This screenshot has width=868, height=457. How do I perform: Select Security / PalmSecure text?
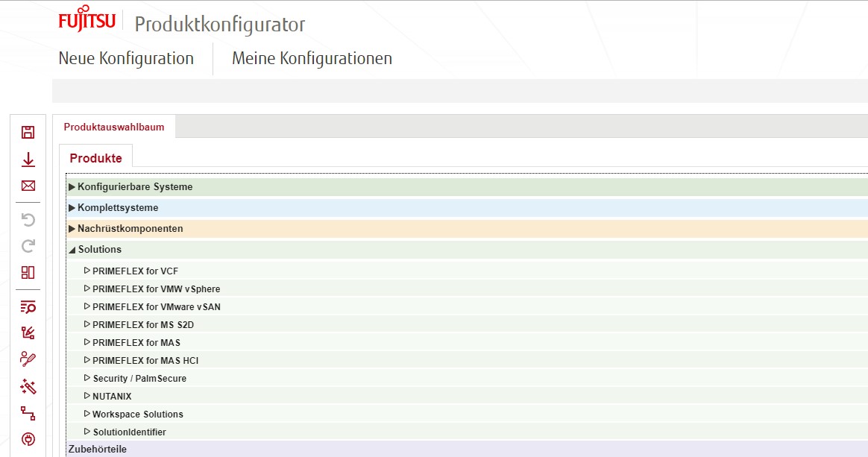[x=139, y=379]
